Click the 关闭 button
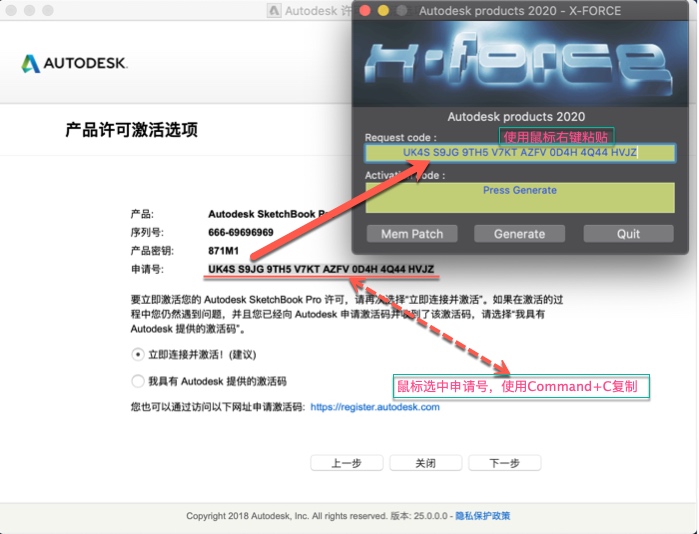 point(425,463)
